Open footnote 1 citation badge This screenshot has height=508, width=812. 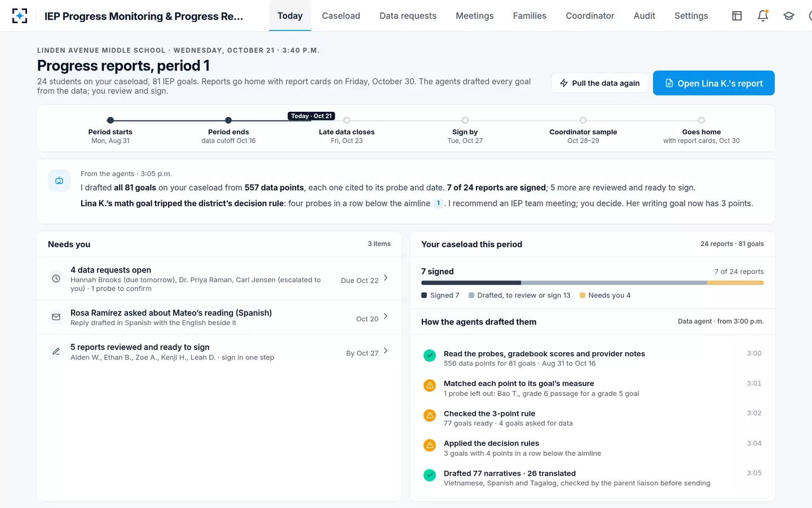pyautogui.click(x=438, y=203)
